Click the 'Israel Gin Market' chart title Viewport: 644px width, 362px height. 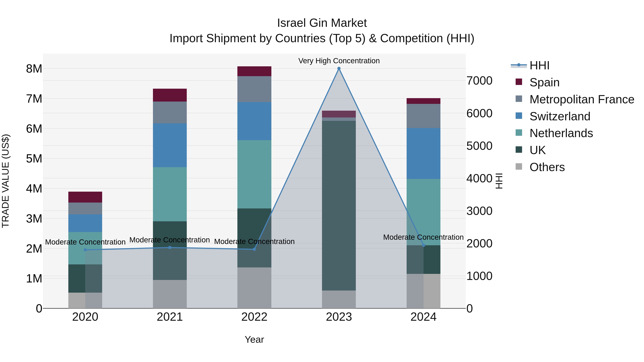click(x=322, y=23)
